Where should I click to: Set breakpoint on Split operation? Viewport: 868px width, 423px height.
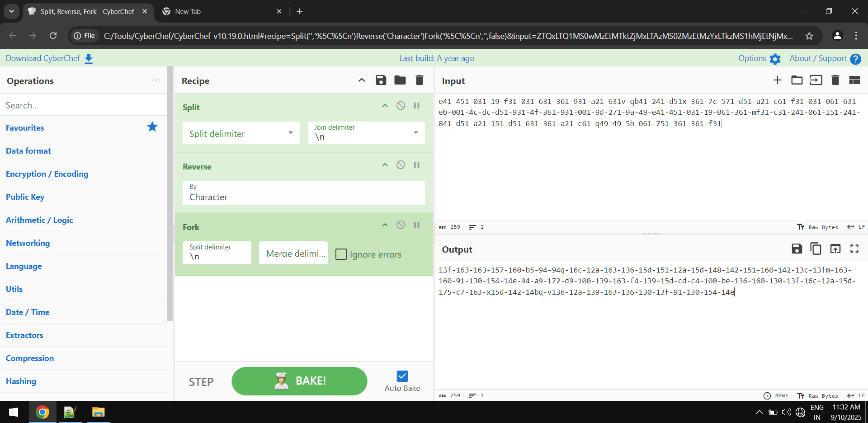pos(417,106)
